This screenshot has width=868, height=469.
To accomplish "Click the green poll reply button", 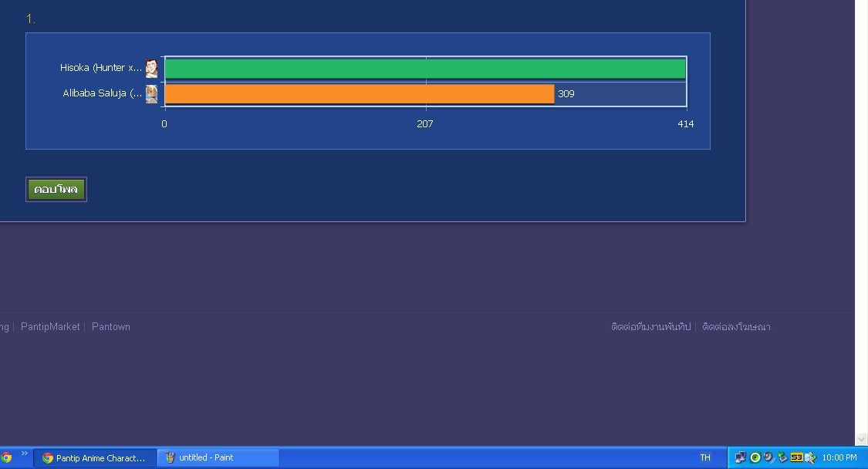I will pyautogui.click(x=56, y=189).
